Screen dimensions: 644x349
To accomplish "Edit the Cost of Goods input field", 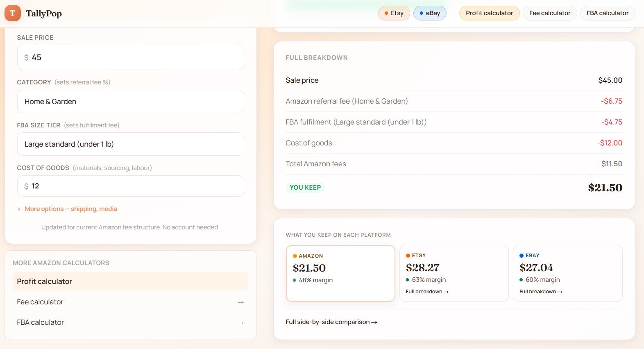I will (x=131, y=186).
